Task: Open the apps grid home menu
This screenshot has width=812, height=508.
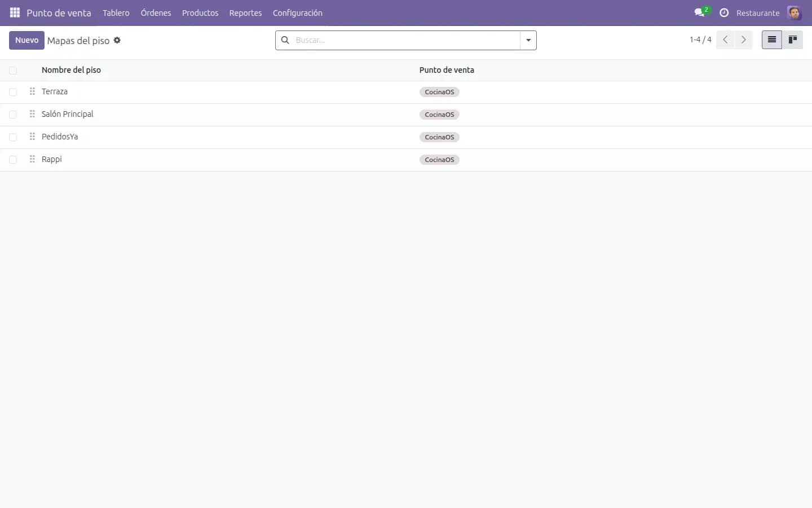Action: (15, 12)
